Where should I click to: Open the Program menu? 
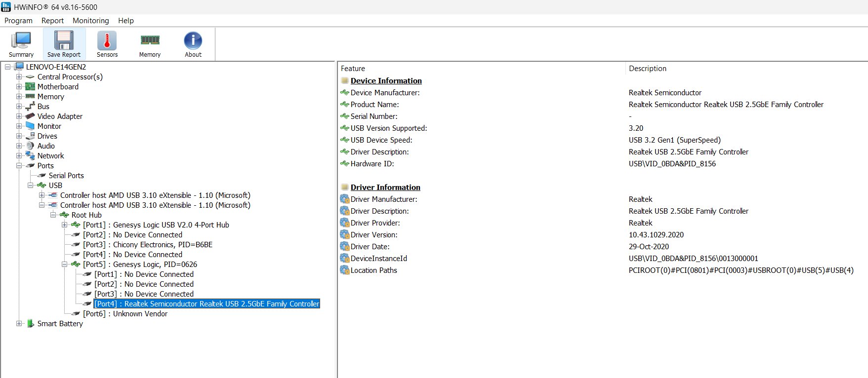pos(18,21)
